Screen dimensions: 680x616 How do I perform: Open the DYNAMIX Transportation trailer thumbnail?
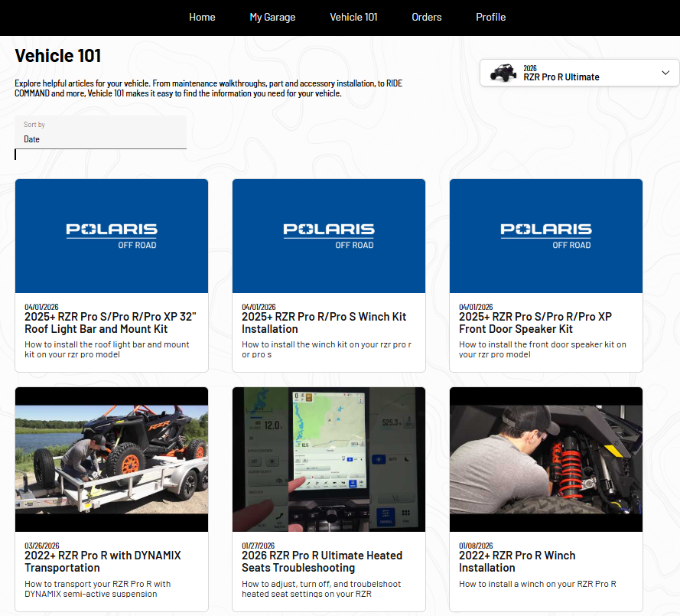(112, 459)
